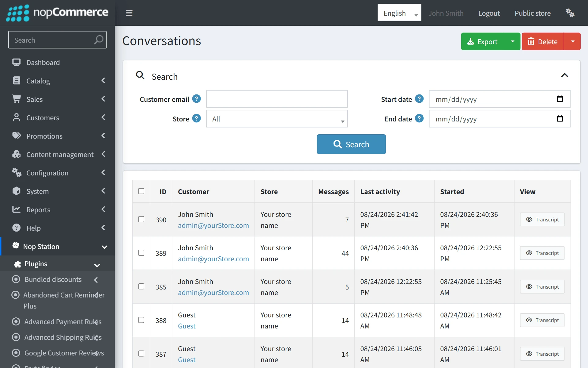Click the Logout link
This screenshot has height=368, width=588.
[x=489, y=13]
